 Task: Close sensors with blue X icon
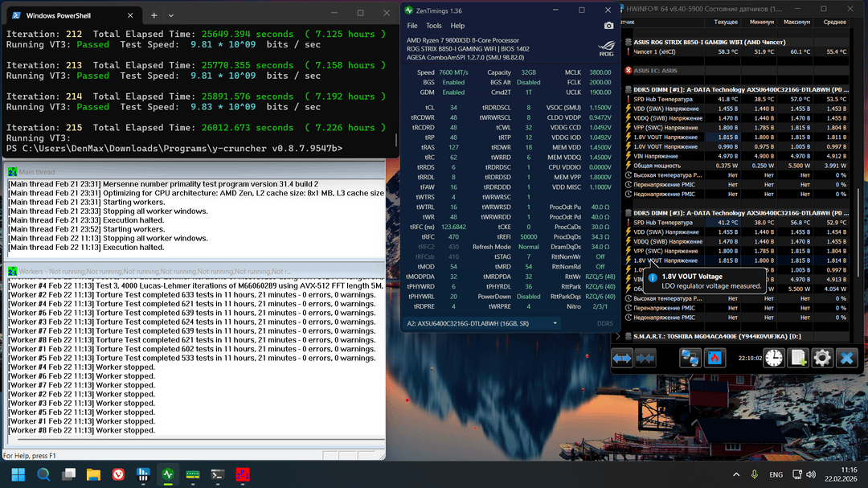coord(846,359)
